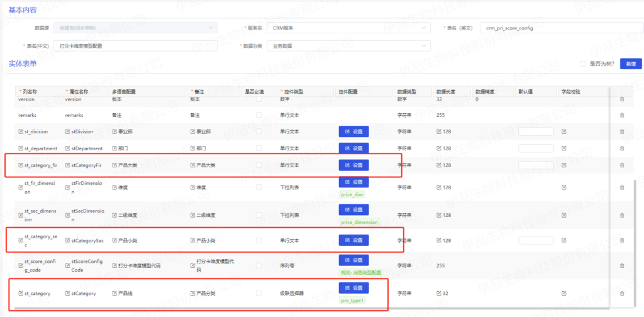
Task: Delete the st_division row via trash icon
Action: 622,132
